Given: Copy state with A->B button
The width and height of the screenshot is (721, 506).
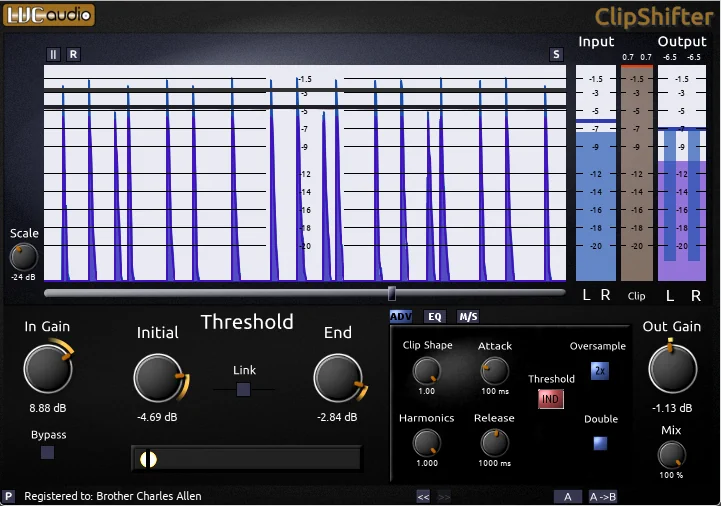Looking at the screenshot, I should 603,497.
